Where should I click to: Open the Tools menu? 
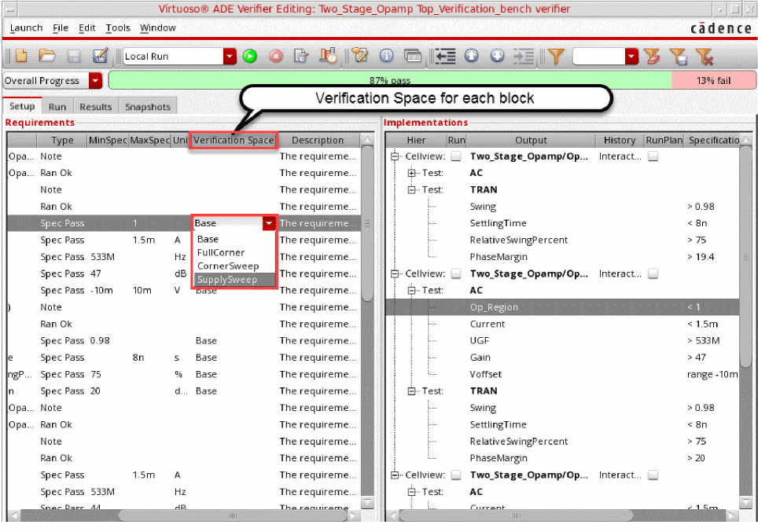point(118,28)
